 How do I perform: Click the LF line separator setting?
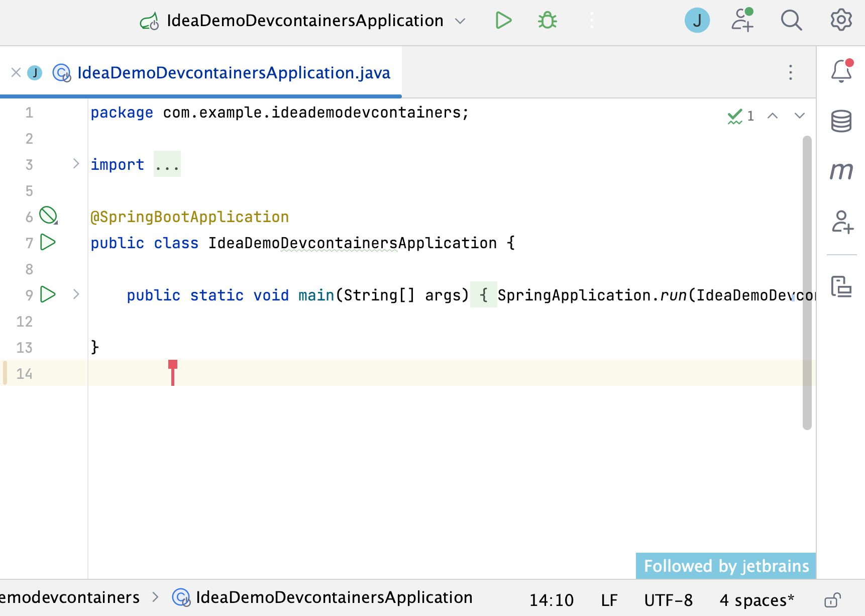click(609, 600)
